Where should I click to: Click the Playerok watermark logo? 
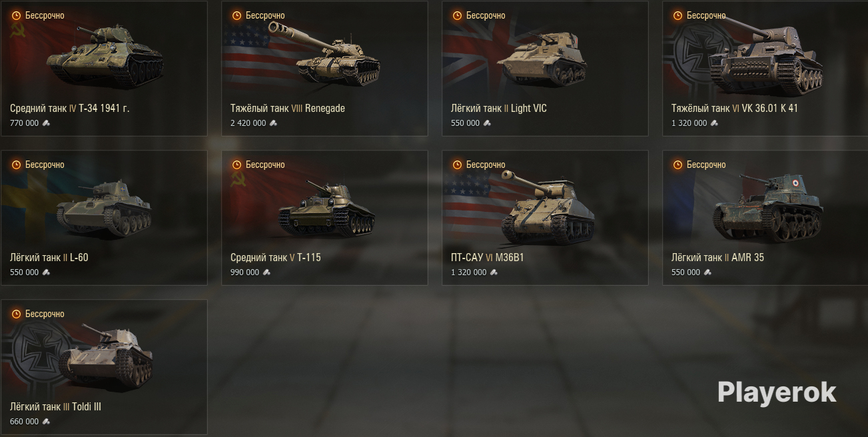click(x=777, y=392)
